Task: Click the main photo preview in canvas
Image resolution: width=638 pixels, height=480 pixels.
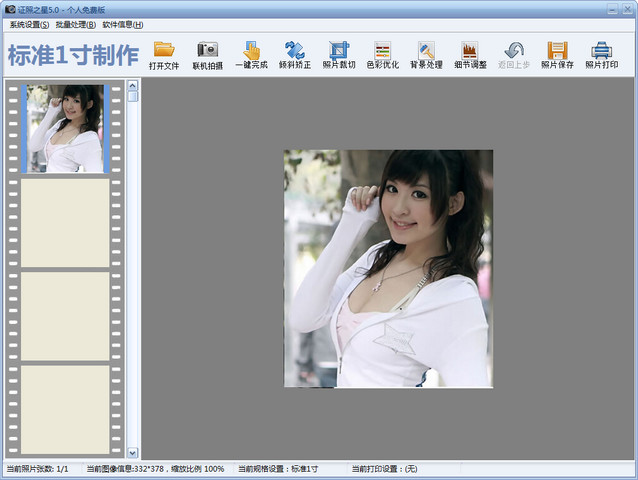Action: 389,269
